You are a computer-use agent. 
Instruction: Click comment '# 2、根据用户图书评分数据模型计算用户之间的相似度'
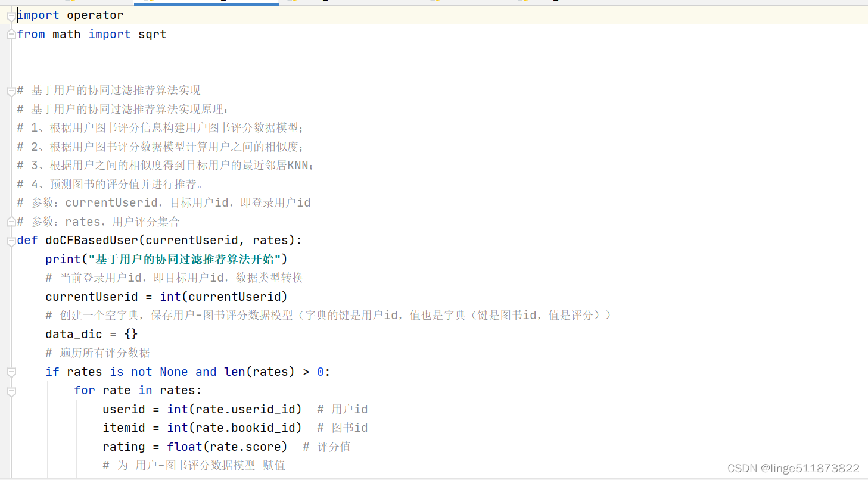coord(161,147)
